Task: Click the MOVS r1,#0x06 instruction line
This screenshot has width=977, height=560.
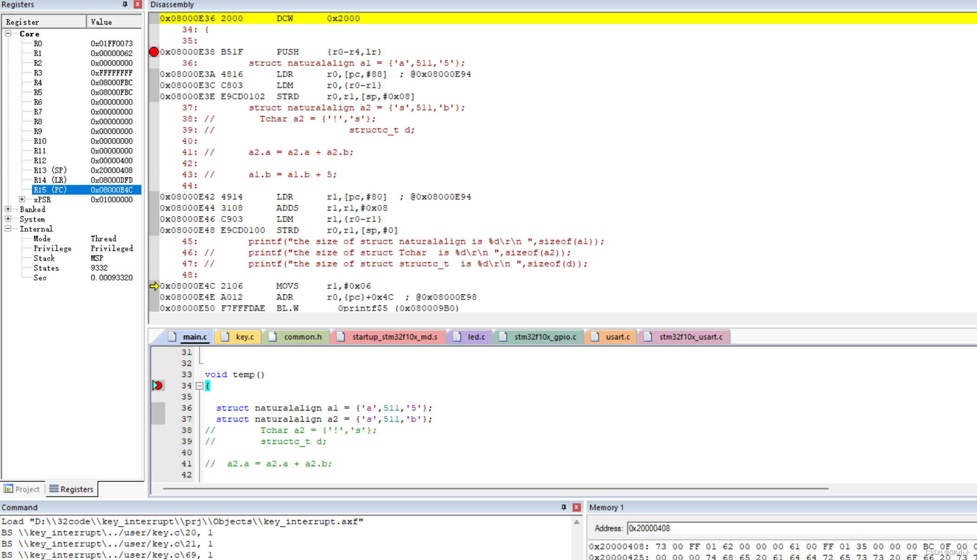Action: point(265,286)
